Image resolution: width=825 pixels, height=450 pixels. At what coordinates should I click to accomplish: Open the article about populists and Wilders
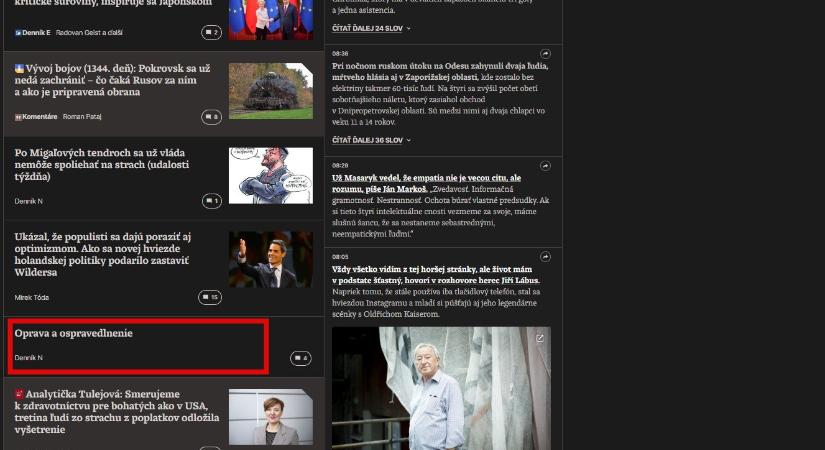[x=103, y=254]
